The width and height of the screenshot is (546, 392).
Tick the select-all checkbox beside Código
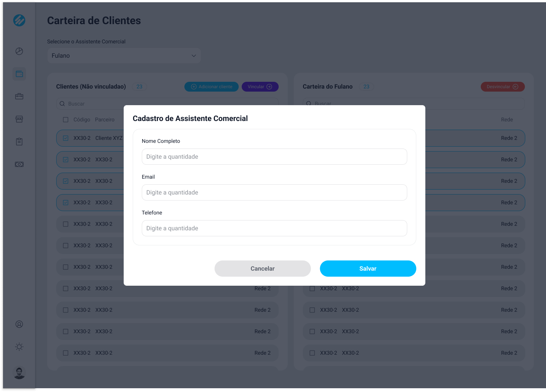tap(66, 119)
